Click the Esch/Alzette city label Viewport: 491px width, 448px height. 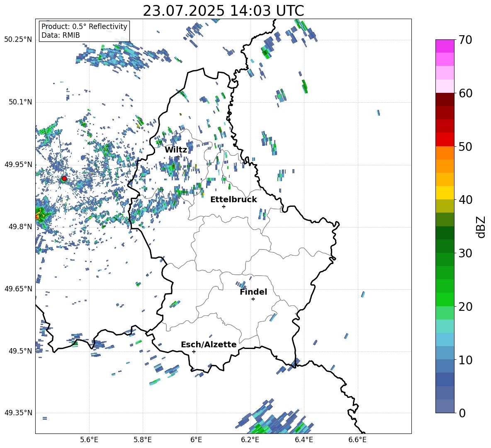click(209, 344)
